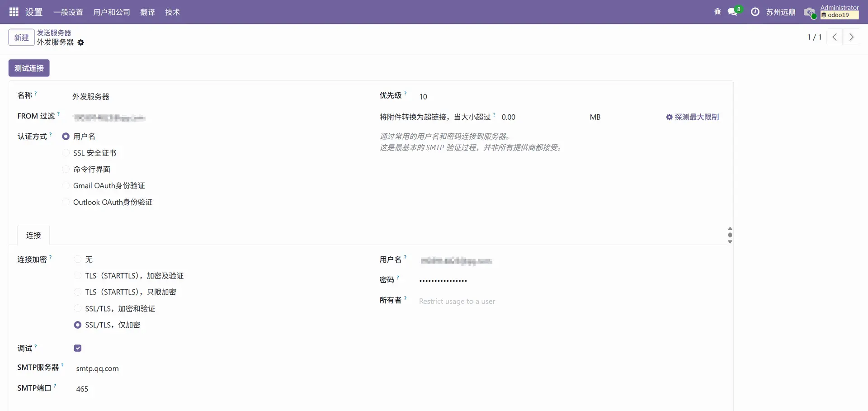Select SSL 安全证书 authentication option

[66, 153]
